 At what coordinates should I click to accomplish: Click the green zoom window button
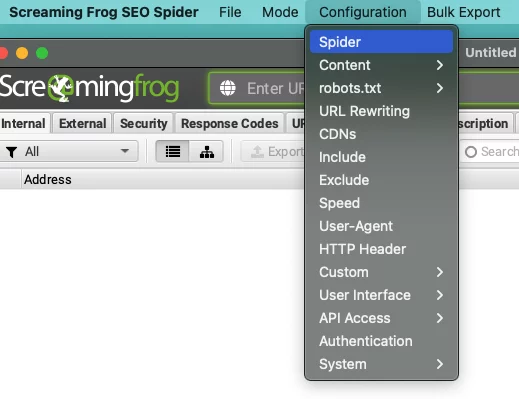tap(42, 53)
